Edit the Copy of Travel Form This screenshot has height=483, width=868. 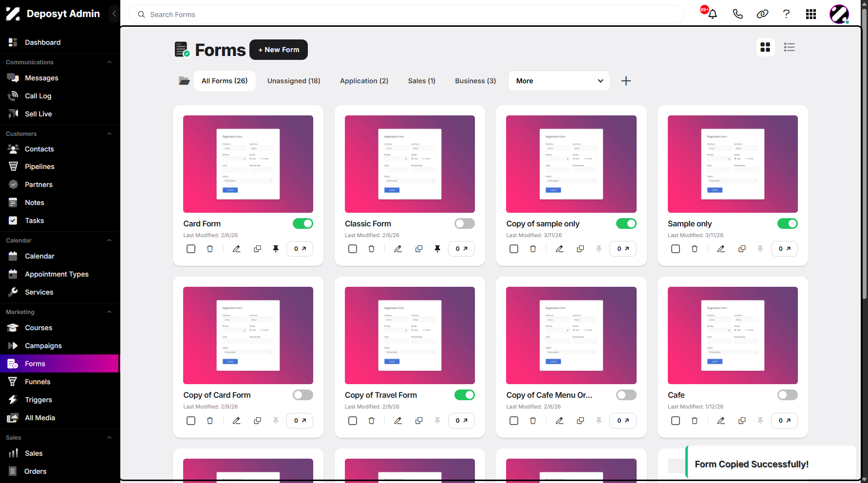click(x=398, y=421)
